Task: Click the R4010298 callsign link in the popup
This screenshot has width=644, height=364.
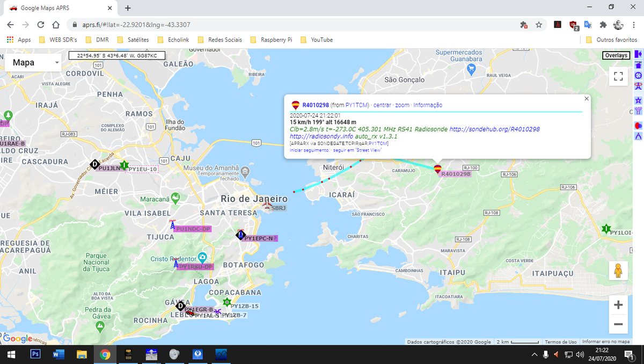Action: click(316, 105)
